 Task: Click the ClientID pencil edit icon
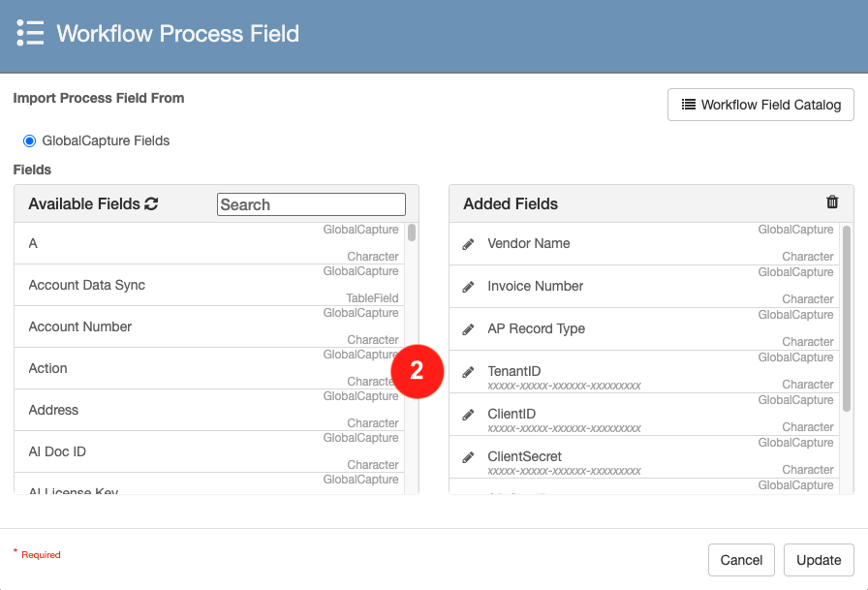[468, 415]
